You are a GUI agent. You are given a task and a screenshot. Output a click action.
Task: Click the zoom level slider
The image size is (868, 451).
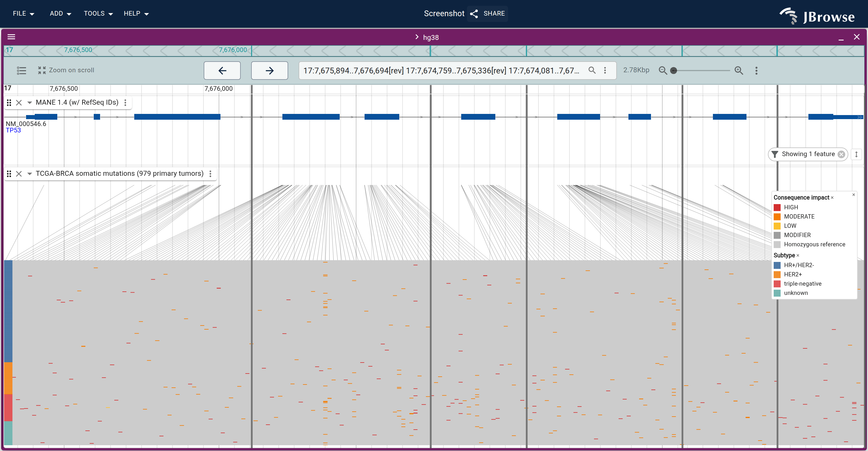[x=702, y=70]
